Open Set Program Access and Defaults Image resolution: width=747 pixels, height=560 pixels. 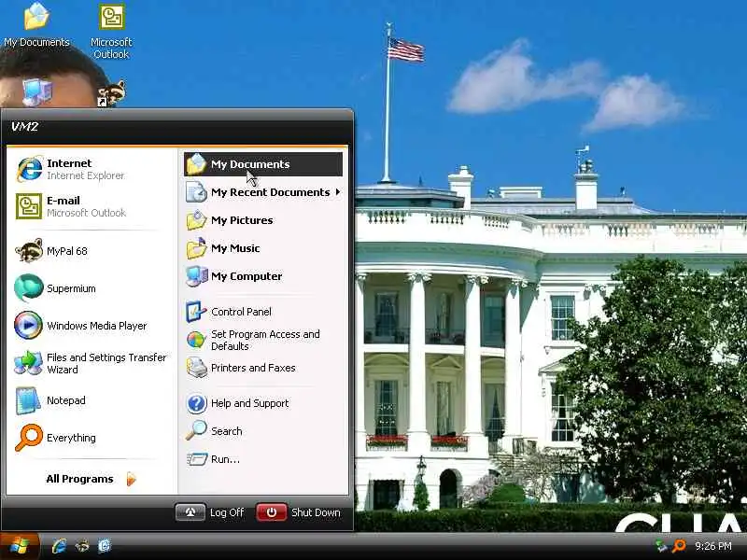(263, 340)
